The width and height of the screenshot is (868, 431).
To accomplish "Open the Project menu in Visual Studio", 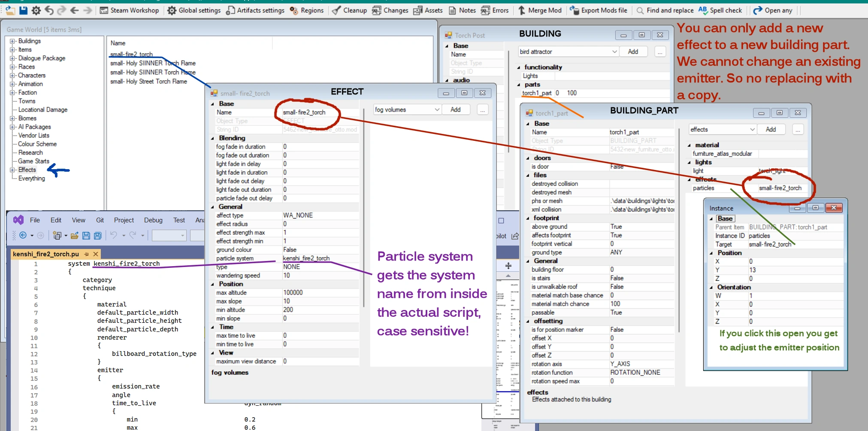I will [x=124, y=220].
